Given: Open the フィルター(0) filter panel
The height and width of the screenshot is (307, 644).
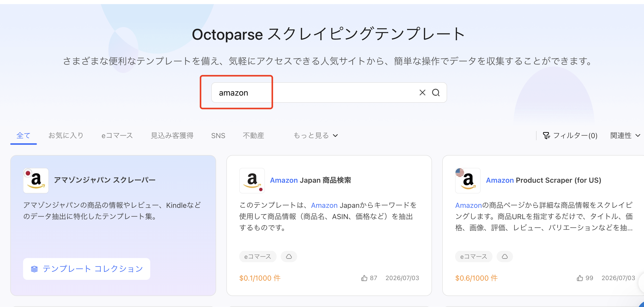Looking at the screenshot, I should (x=570, y=135).
